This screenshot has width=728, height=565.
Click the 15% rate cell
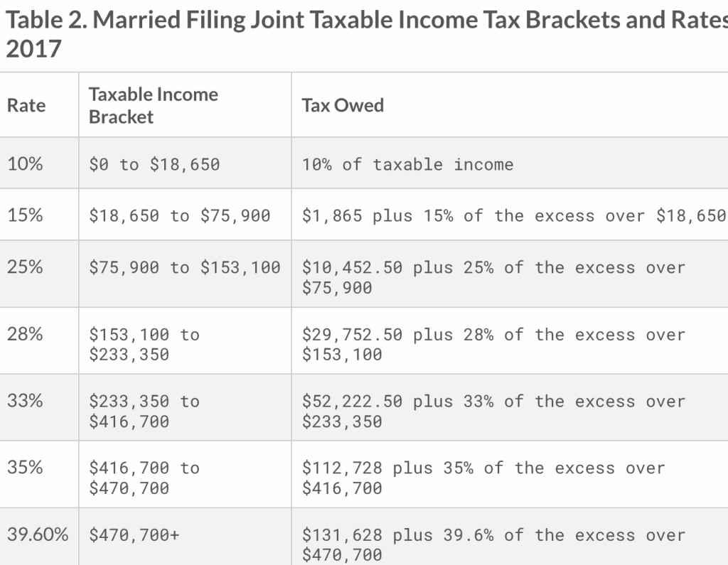25,215
